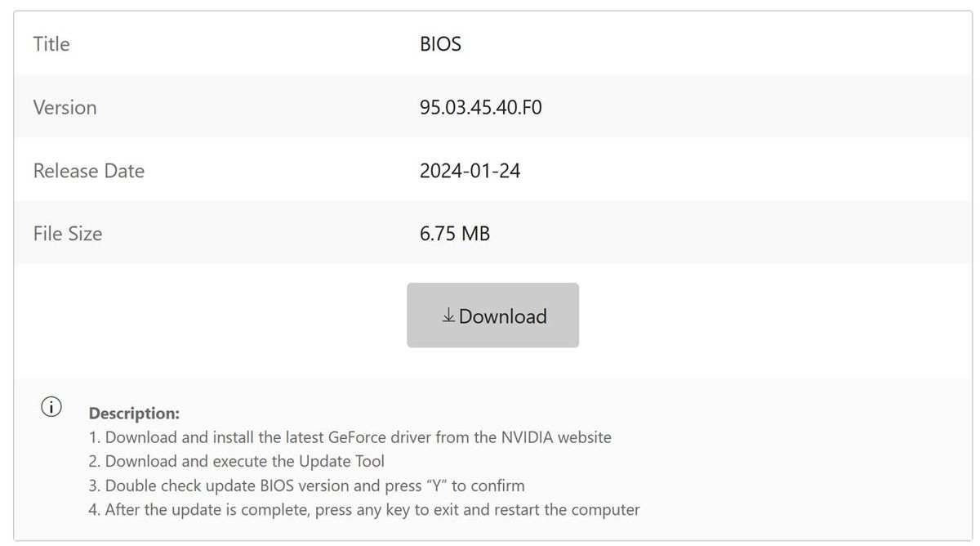Click the Download button
The width and height of the screenshot is (980, 546).
point(492,316)
